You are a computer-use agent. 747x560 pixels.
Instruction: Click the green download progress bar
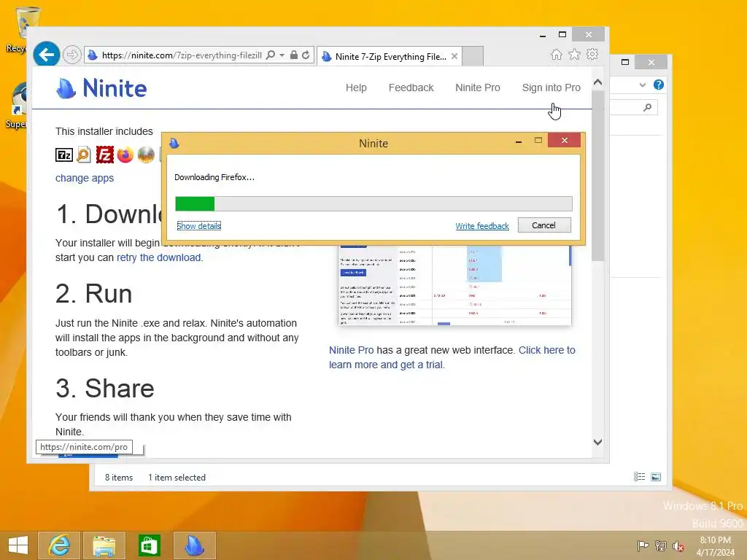(x=195, y=204)
